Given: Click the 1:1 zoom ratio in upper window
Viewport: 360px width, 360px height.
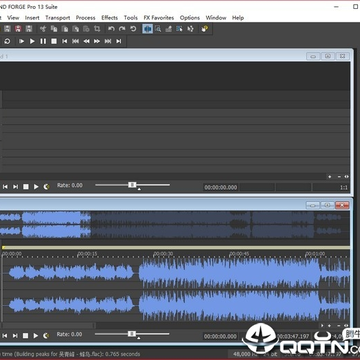Looking at the screenshot, I should coord(344,187).
